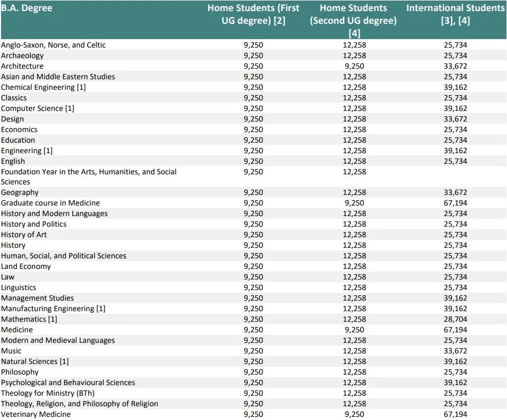Select 'History of Art' row label
The width and height of the screenshot is (507, 420).
click(x=24, y=235)
